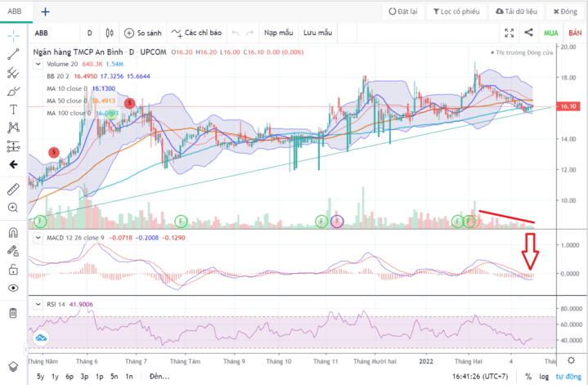This screenshot has height=385, width=588.
Task: Switch to the ABB tab
Action: [x=15, y=11]
